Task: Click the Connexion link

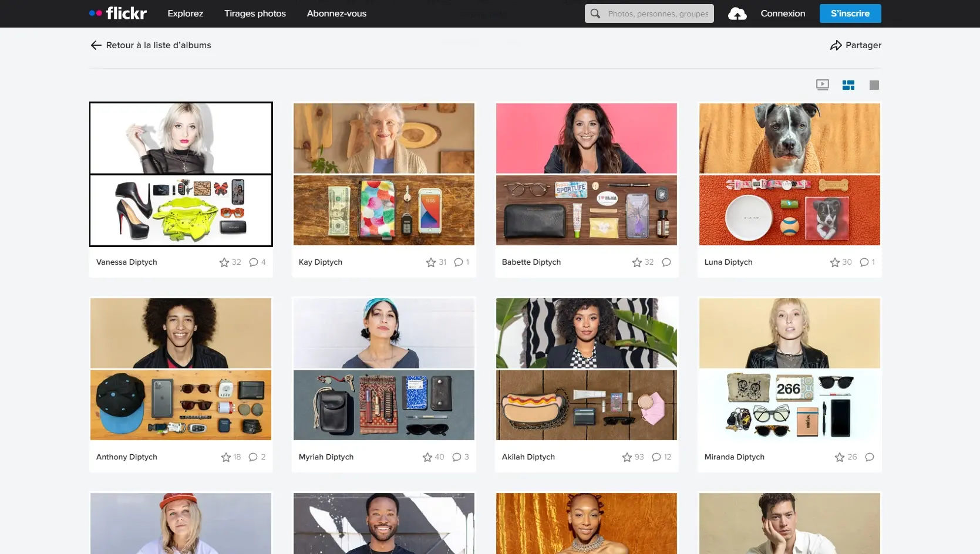Action: pos(783,13)
